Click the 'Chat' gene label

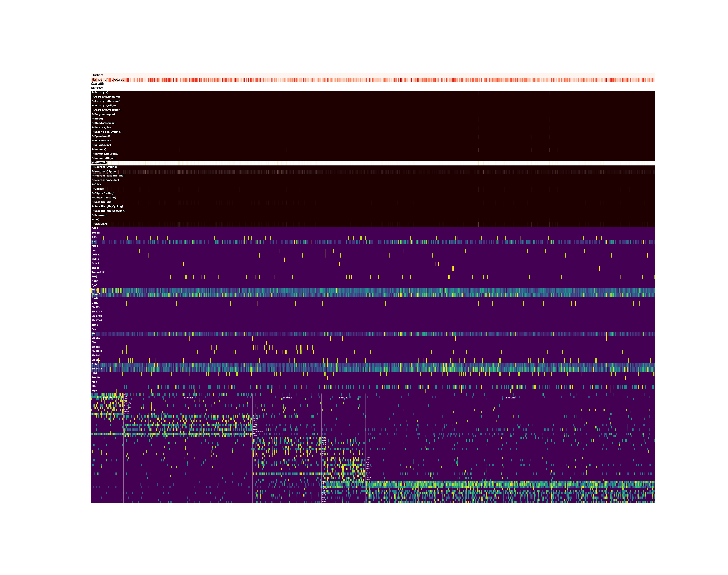click(95, 342)
